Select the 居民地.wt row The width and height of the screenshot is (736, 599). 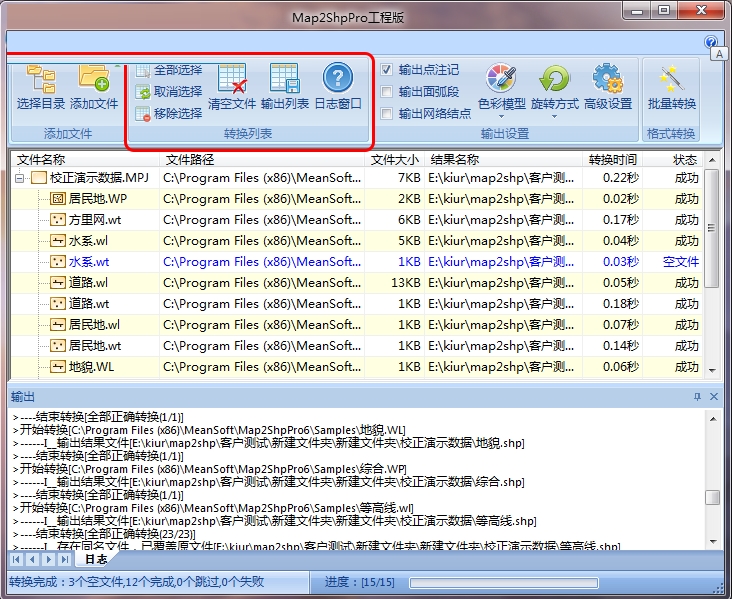coord(357,346)
